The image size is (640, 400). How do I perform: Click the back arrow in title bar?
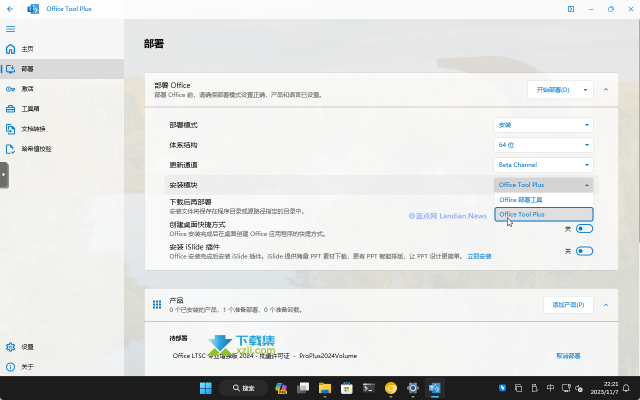pyautogui.click(x=10, y=9)
